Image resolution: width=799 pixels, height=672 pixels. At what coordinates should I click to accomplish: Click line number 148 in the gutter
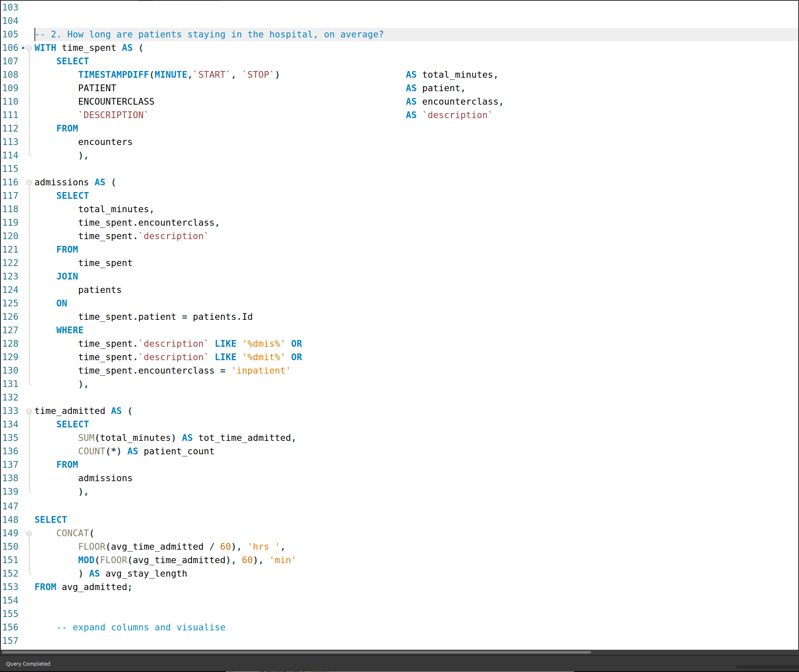(11, 520)
